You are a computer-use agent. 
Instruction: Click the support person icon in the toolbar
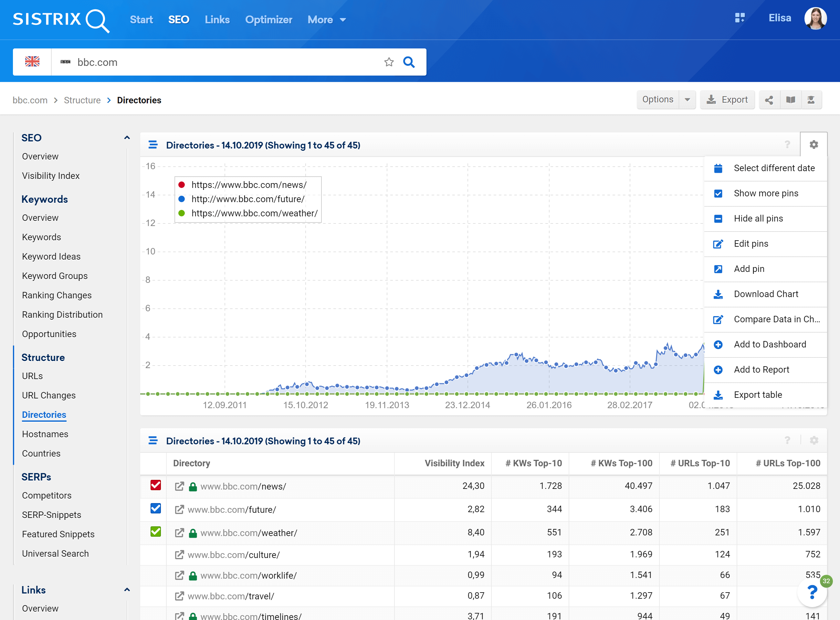click(x=811, y=100)
